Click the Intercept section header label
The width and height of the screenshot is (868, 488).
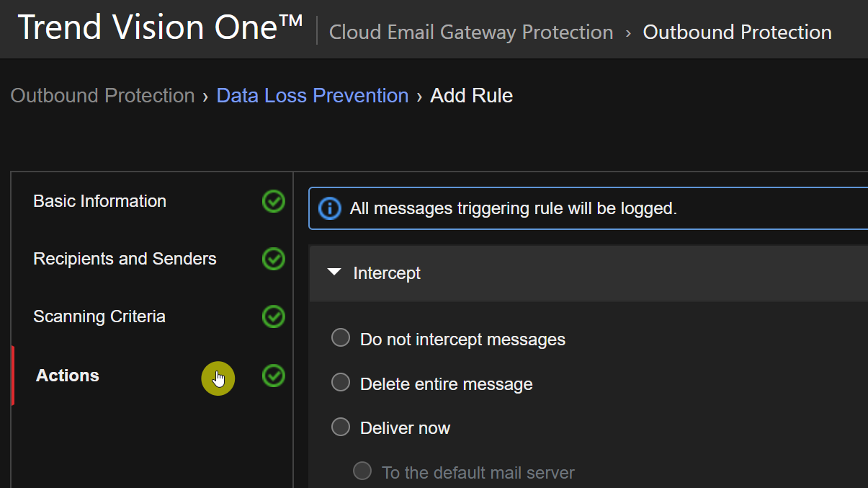[387, 274]
